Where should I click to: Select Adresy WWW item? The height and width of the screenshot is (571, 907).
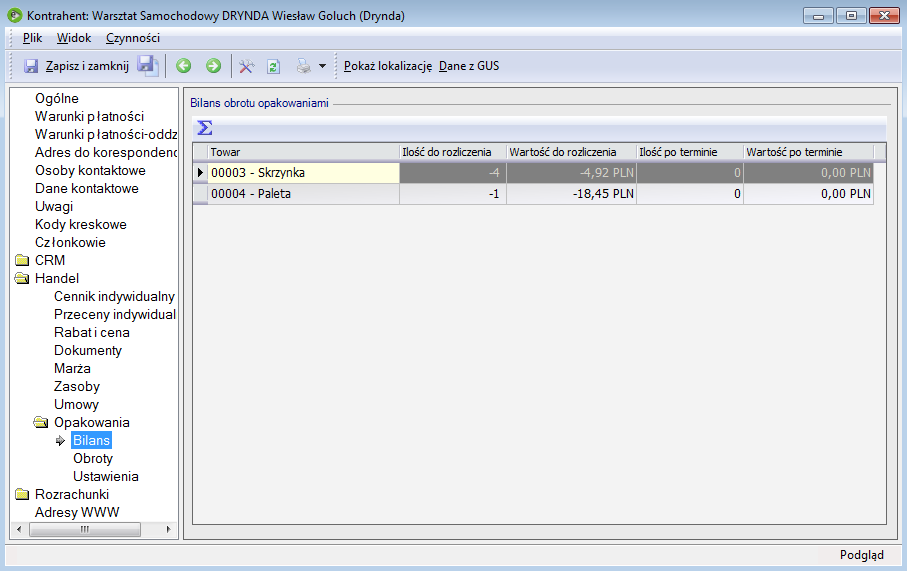point(77,512)
